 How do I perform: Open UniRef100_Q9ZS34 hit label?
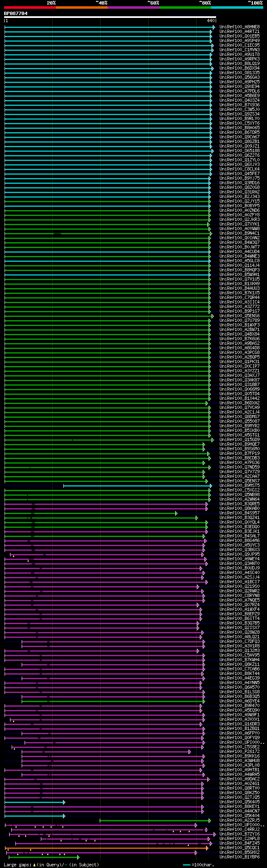pos(239,114)
